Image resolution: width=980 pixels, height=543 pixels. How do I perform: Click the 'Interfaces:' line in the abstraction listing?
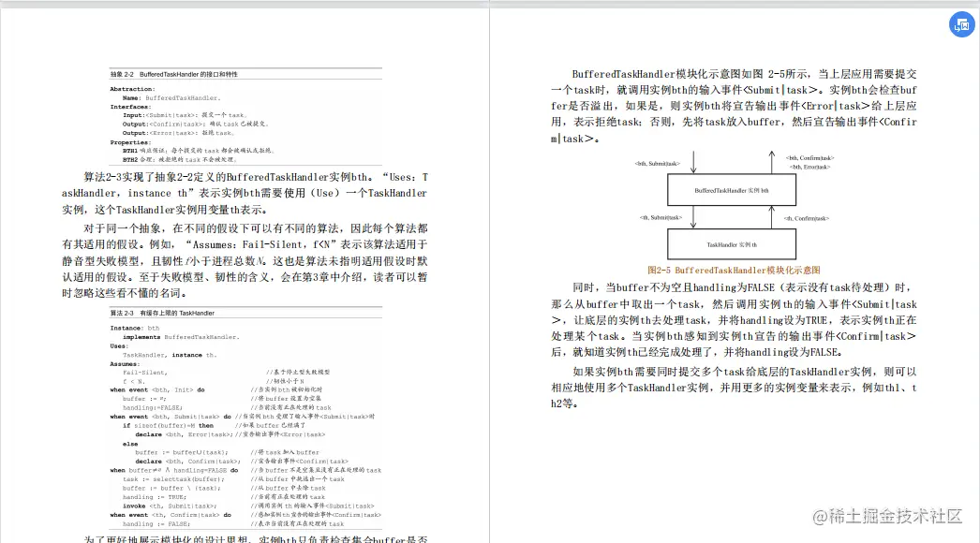coord(129,107)
